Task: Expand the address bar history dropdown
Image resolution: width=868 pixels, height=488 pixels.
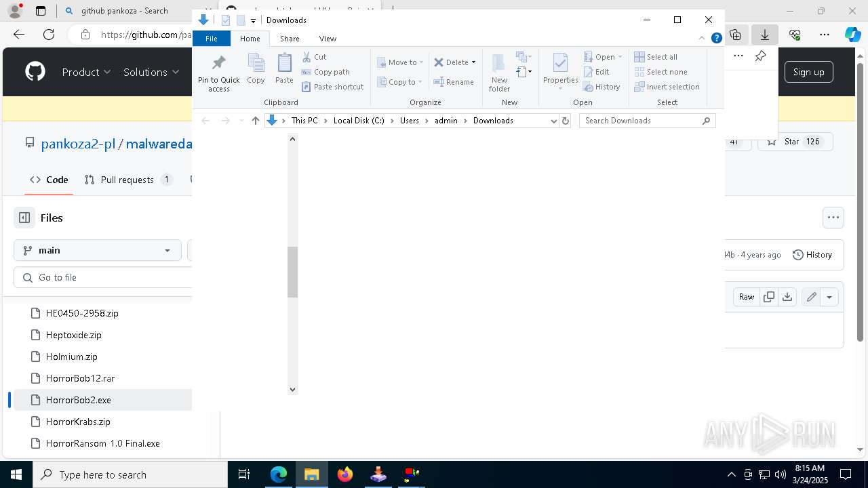Action: (x=553, y=121)
